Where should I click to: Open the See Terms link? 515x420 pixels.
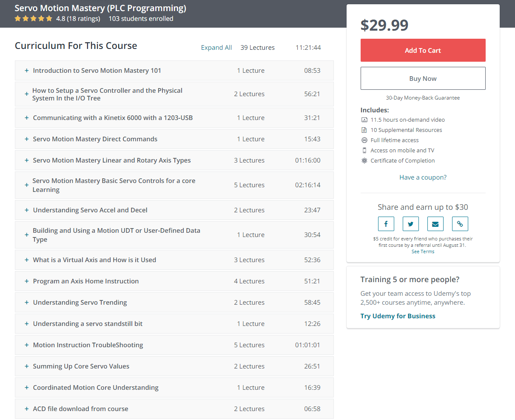tap(423, 251)
